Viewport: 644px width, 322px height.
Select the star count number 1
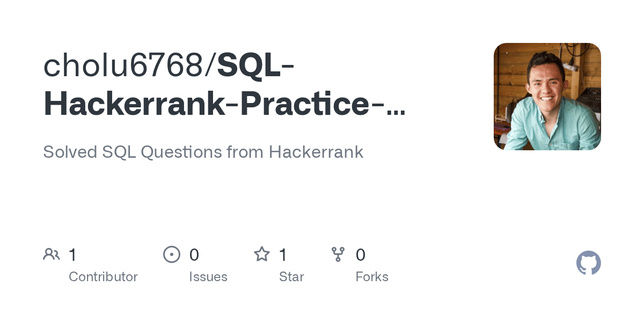point(283,255)
